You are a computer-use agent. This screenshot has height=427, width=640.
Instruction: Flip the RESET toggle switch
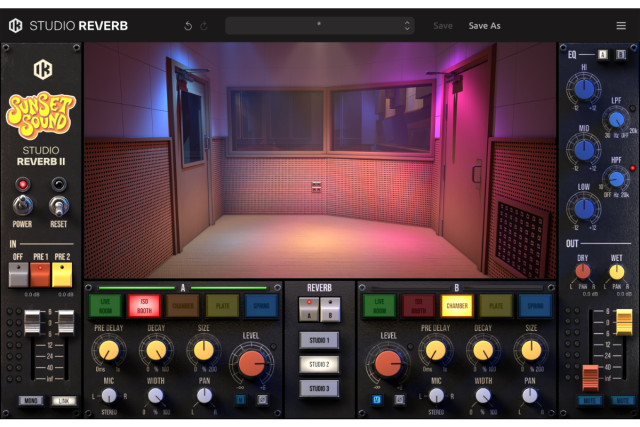coord(59,205)
